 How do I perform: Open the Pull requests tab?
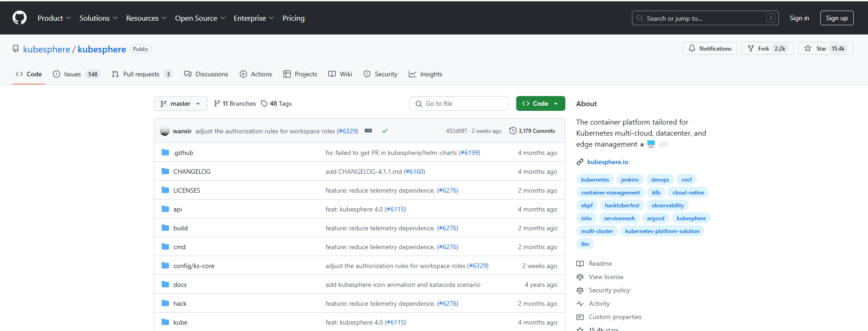click(142, 74)
